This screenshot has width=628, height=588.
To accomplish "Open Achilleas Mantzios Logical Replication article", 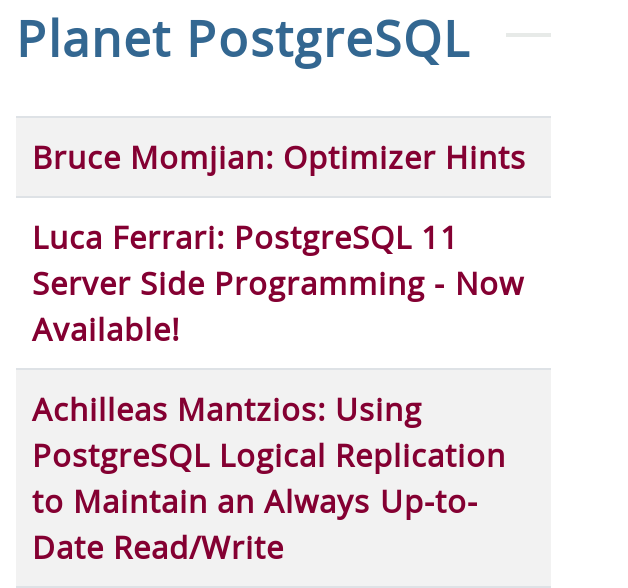I will pyautogui.click(x=269, y=478).
